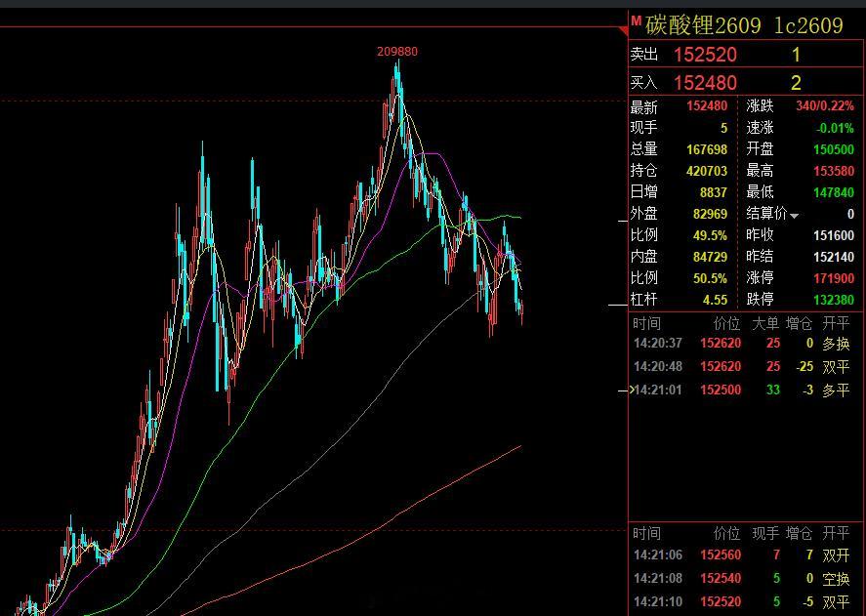Screen dimensions: 866x616
Task: Click the 内盘 value 84729
Action: [710, 257]
